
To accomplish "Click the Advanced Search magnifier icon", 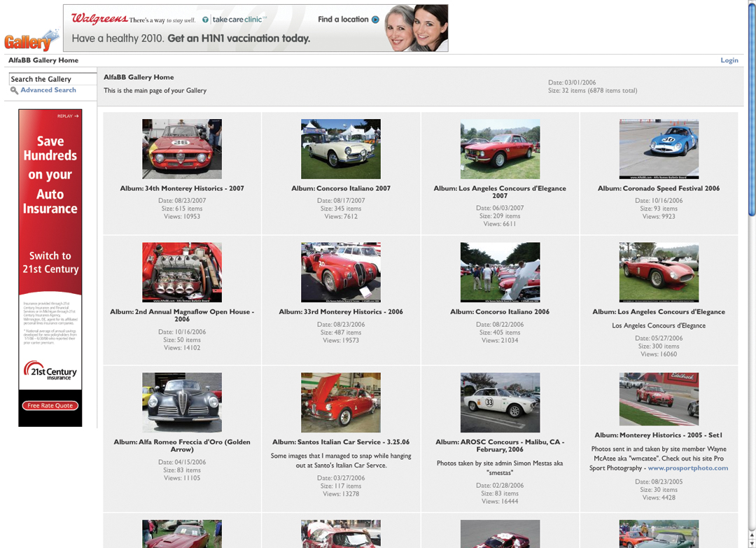I will [14, 91].
